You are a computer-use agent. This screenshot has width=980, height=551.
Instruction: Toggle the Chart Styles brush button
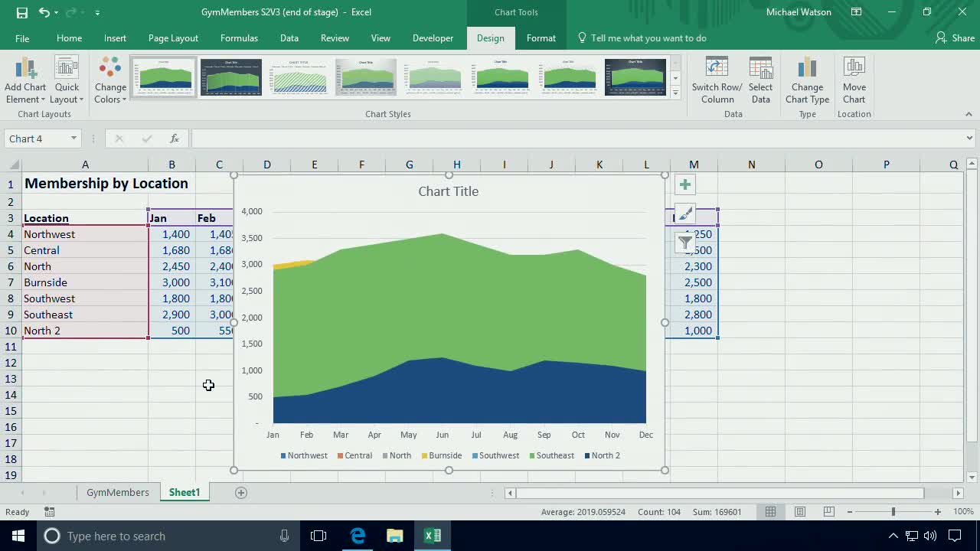(684, 214)
